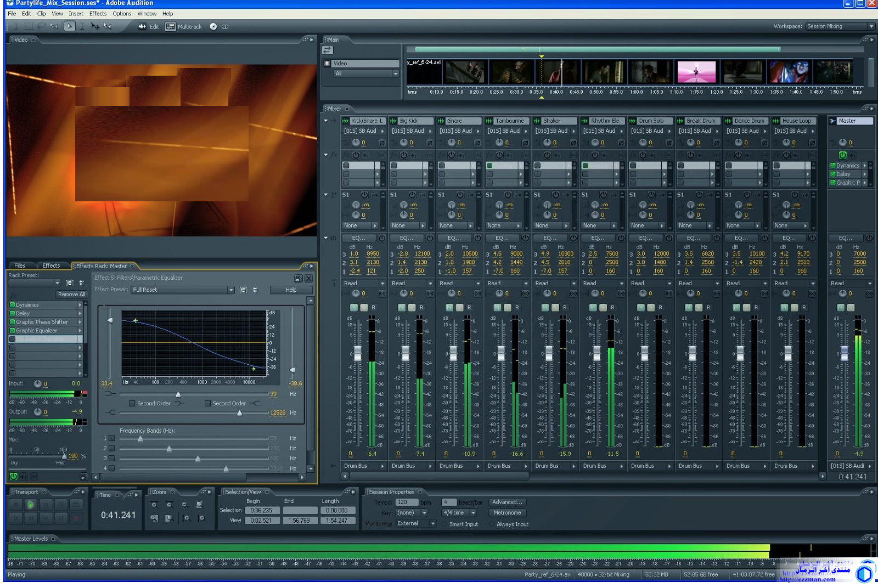The image size is (878, 588).
Task: Zoom in horizontally in the Zoom panel
Action: coord(154,505)
